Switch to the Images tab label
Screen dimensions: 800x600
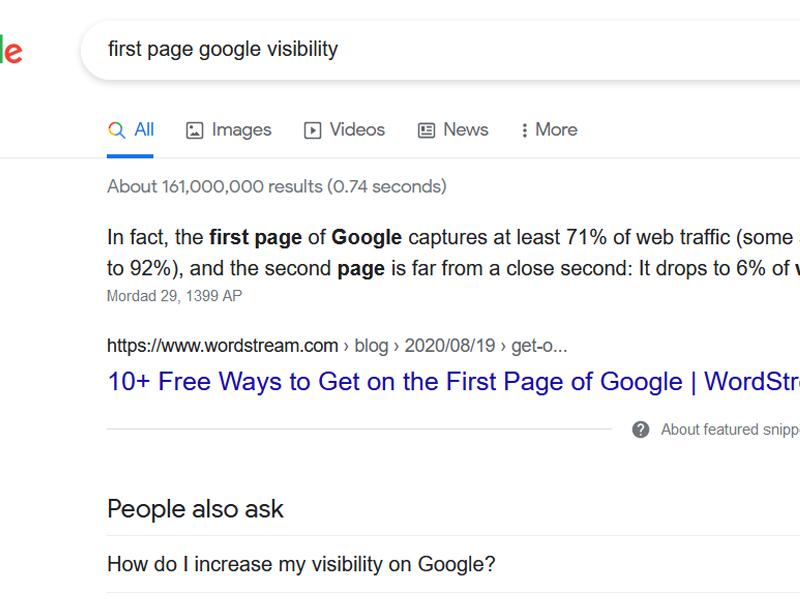point(241,129)
